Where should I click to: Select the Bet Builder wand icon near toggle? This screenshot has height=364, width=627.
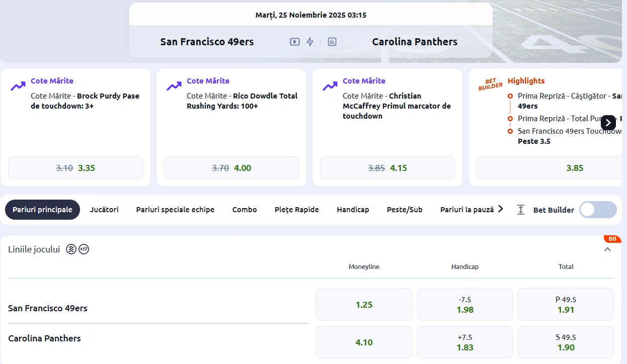pyautogui.click(x=521, y=210)
